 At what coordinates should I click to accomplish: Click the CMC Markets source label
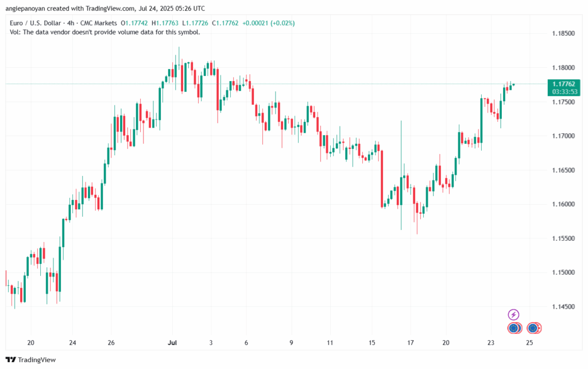98,23
